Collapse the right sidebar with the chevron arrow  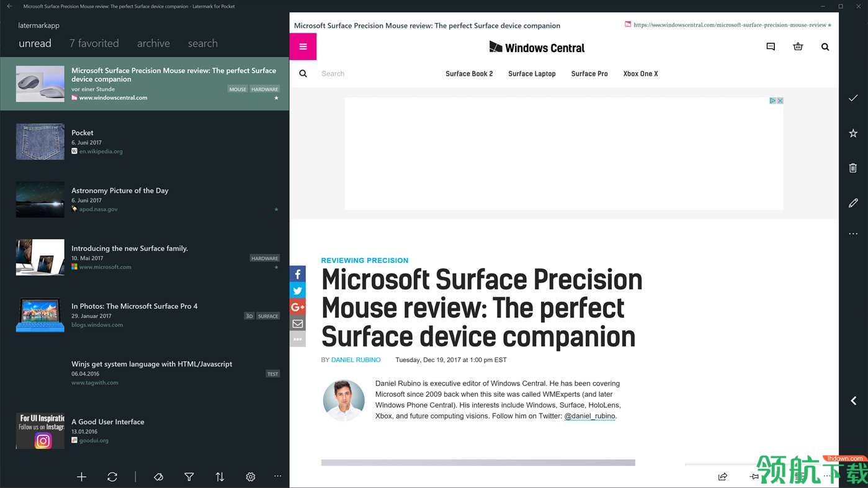coord(854,401)
